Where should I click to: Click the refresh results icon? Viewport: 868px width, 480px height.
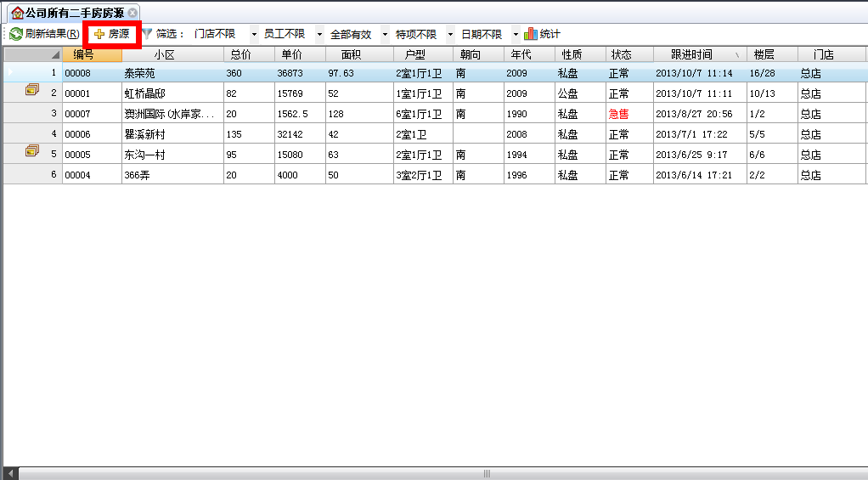click(16, 34)
